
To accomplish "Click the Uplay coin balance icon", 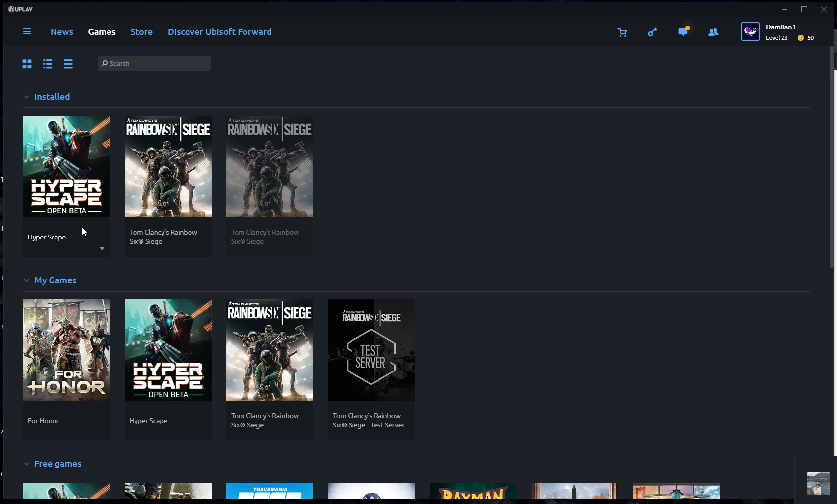I will pos(801,38).
